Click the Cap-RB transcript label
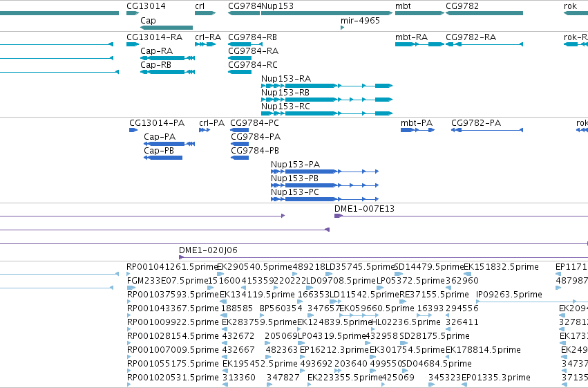 coord(155,65)
